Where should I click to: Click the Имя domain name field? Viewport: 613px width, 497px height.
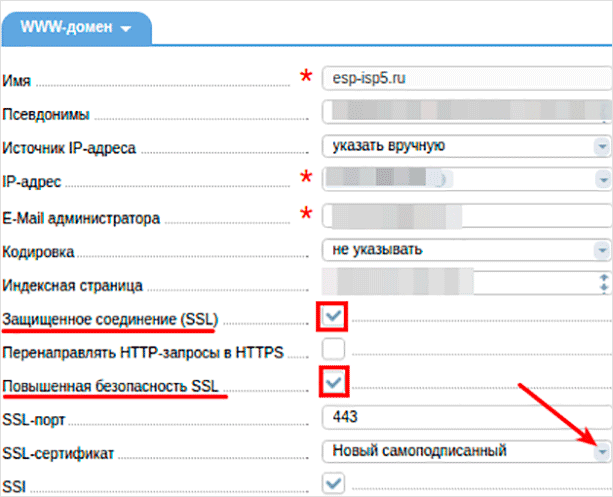pyautogui.click(x=465, y=76)
